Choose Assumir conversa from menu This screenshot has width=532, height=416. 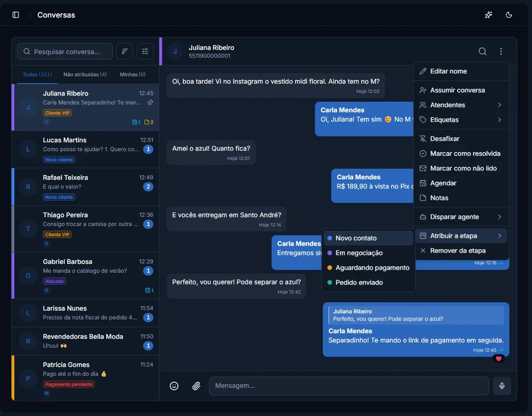(x=461, y=90)
